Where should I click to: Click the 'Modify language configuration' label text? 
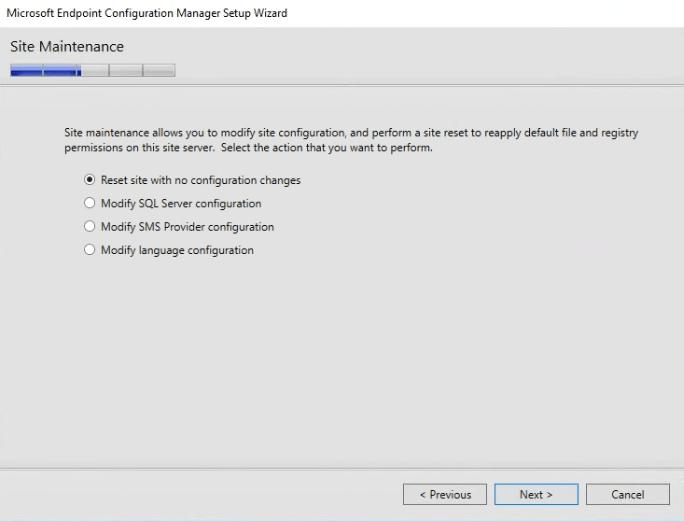tap(177, 250)
